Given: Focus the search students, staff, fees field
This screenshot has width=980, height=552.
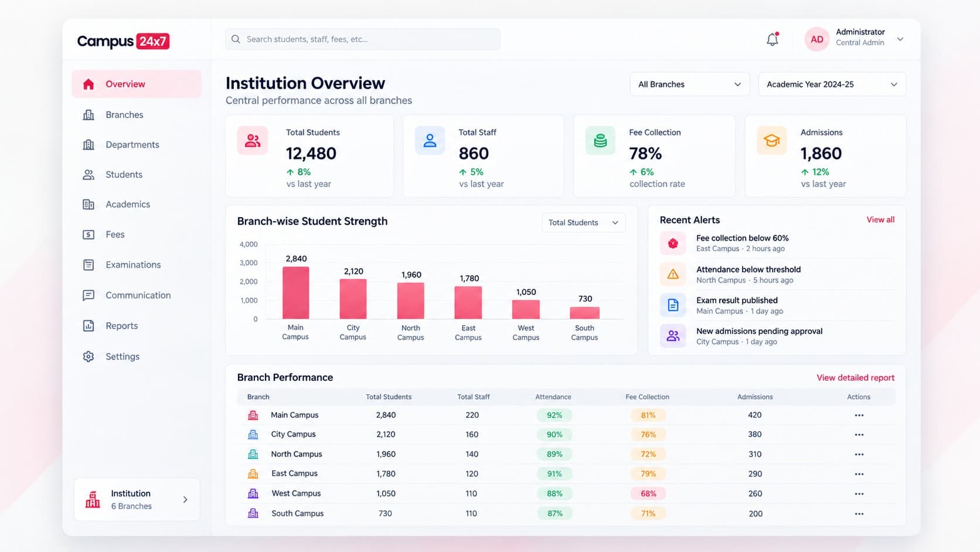Looking at the screenshot, I should pyautogui.click(x=363, y=39).
